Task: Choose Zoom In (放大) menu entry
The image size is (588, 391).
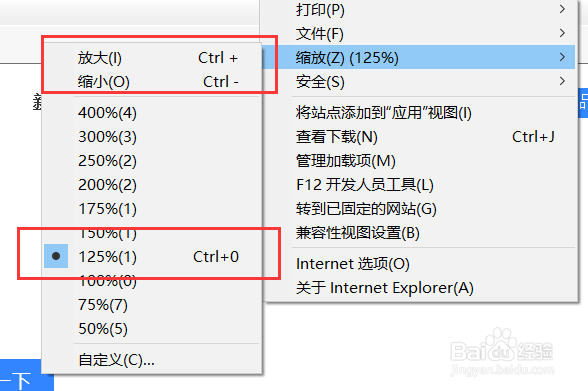Action: pyautogui.click(x=152, y=58)
